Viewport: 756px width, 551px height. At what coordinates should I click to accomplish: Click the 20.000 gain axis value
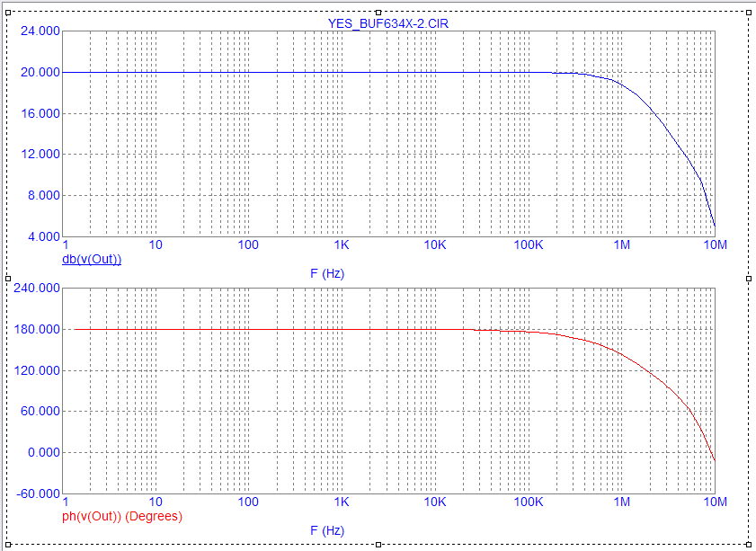pyautogui.click(x=40, y=72)
